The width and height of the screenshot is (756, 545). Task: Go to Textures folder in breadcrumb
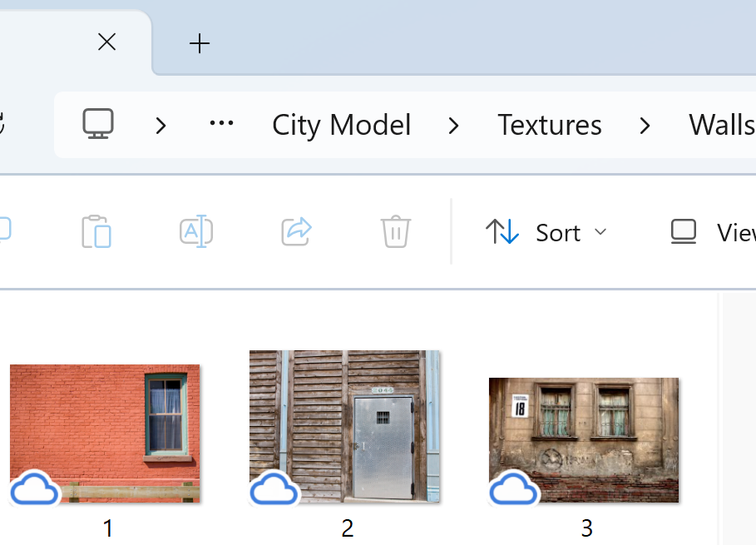click(549, 125)
